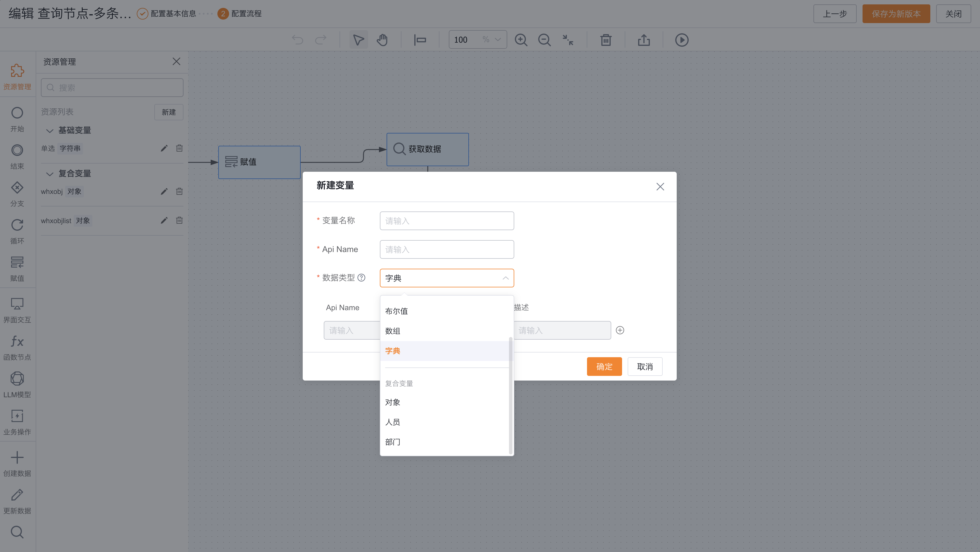Select the 循环 loop node
This screenshot has width=980, height=552.
pyautogui.click(x=17, y=232)
